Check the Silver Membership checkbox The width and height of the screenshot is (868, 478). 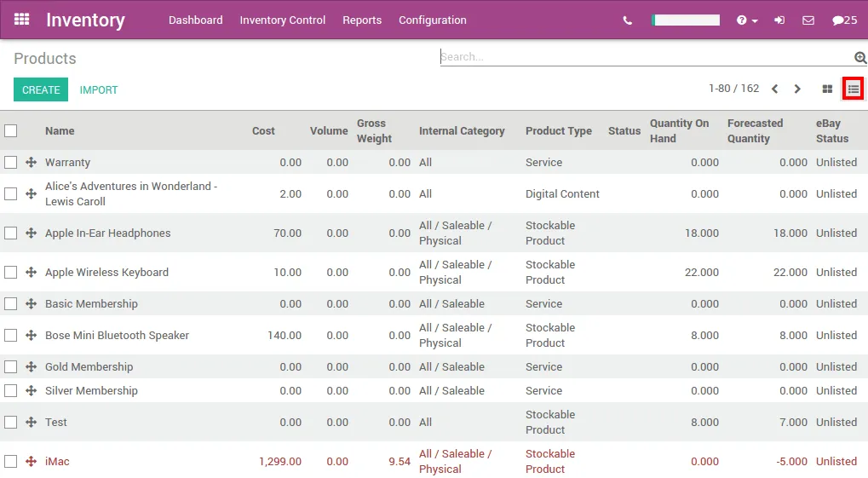(10, 391)
